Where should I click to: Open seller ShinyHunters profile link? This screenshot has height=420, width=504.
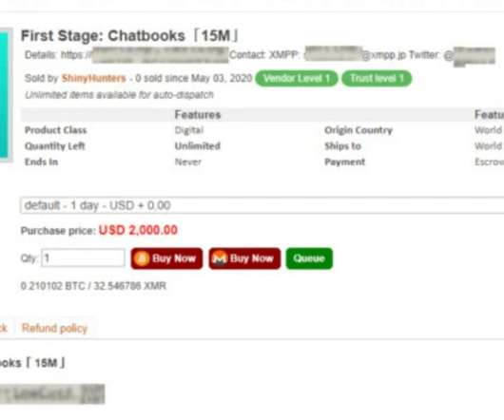pos(93,78)
